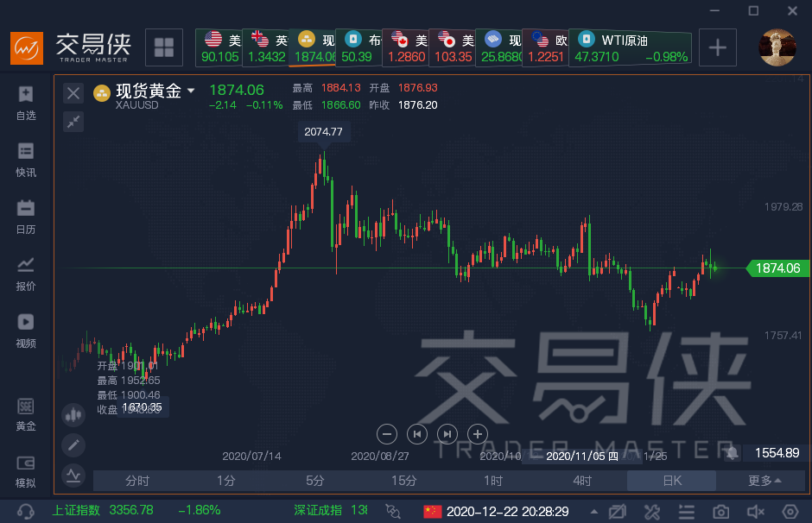Image resolution: width=812 pixels, height=523 pixels.
Task: Click the Trader Master orange logo
Action: tap(27, 48)
